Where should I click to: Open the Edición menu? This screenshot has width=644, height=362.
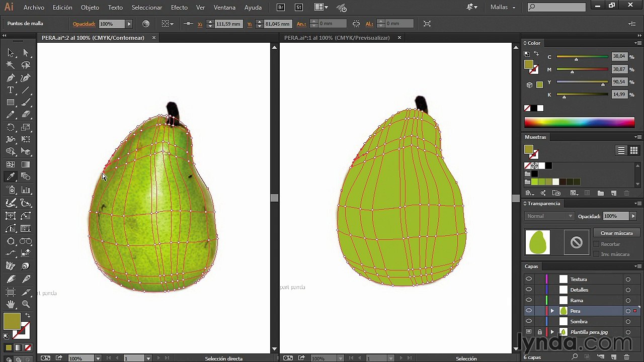[x=62, y=8]
